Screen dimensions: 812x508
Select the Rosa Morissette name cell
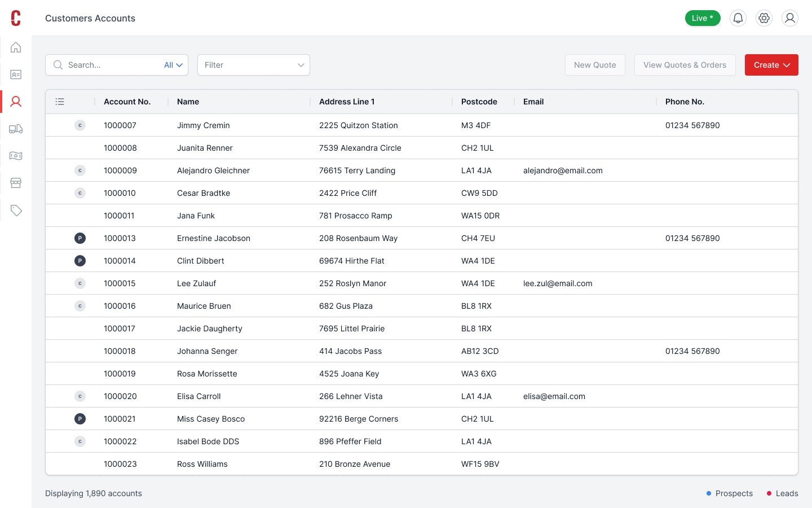click(x=207, y=374)
